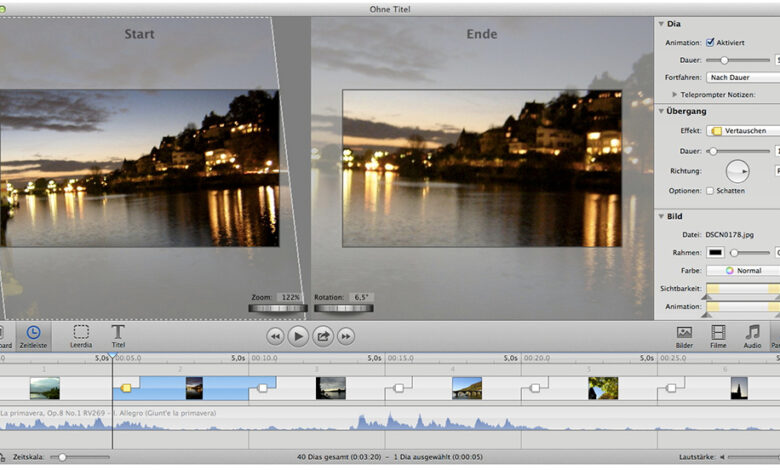Open the Fortfahren 'Nach Dauer' dropdown
The width and height of the screenshot is (780, 470).
pyautogui.click(x=742, y=77)
